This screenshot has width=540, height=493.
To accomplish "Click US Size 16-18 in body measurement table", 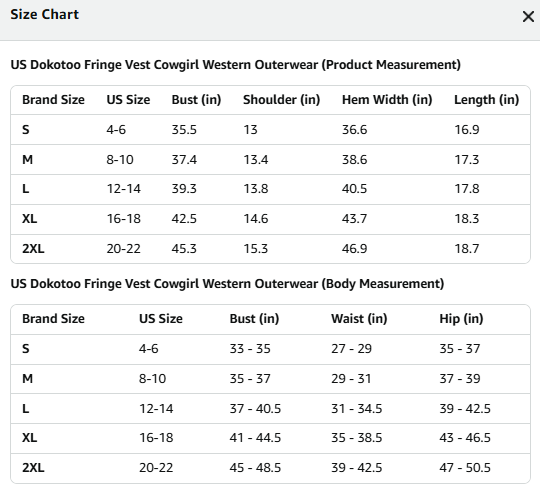I will click(156, 438).
